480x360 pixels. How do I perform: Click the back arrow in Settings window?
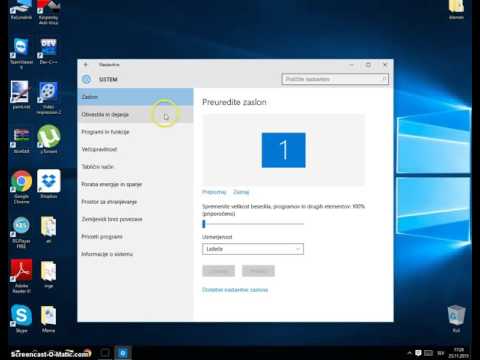point(86,65)
